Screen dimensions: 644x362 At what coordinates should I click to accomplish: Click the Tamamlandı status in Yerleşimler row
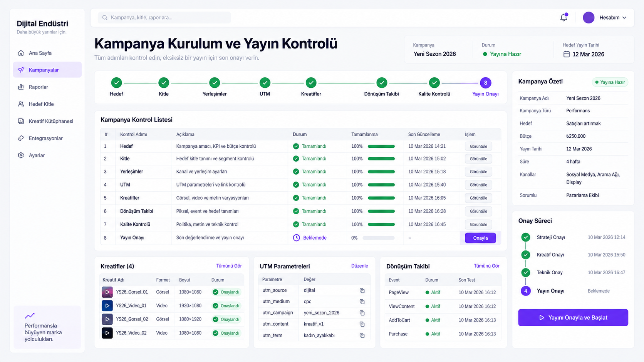pyautogui.click(x=310, y=172)
